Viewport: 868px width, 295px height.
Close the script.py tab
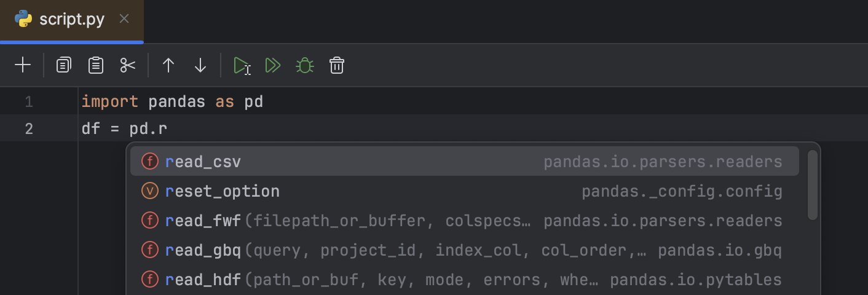124,19
